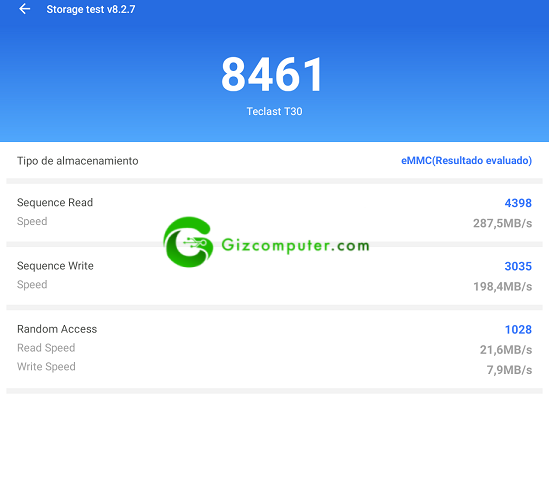
Task: Click the Gizcomputer.com watermark text
Action: [295, 245]
